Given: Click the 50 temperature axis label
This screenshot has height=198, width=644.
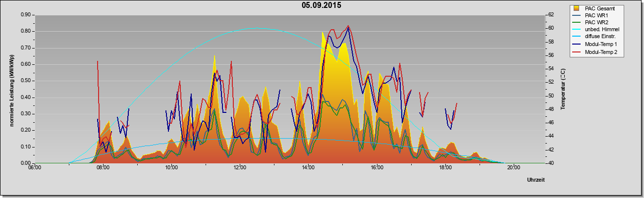Looking at the screenshot, I should [550, 96].
